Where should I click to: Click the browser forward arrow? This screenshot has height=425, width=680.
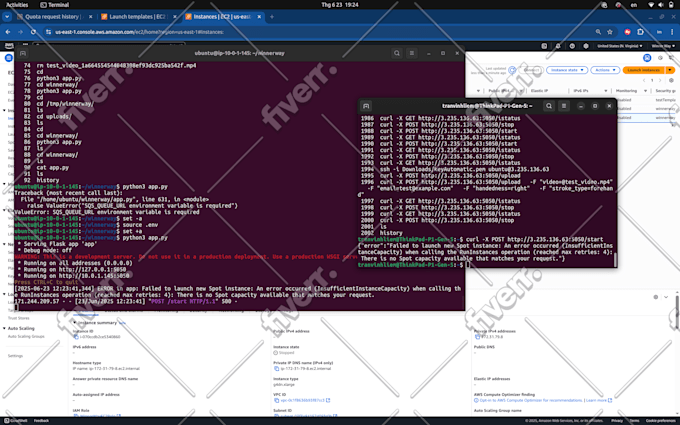(x=20, y=32)
